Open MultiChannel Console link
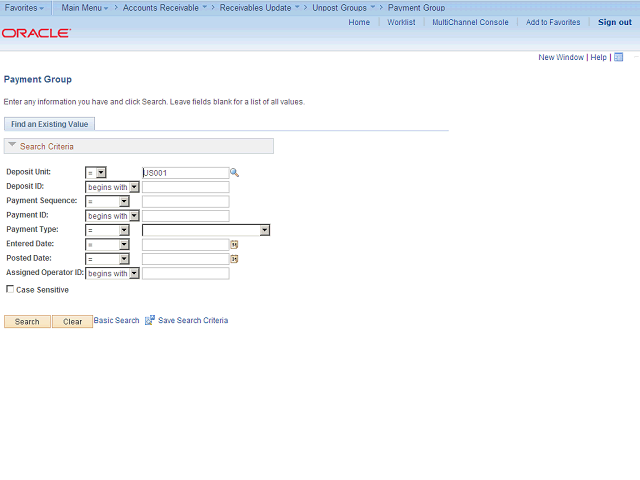 pyautogui.click(x=470, y=22)
